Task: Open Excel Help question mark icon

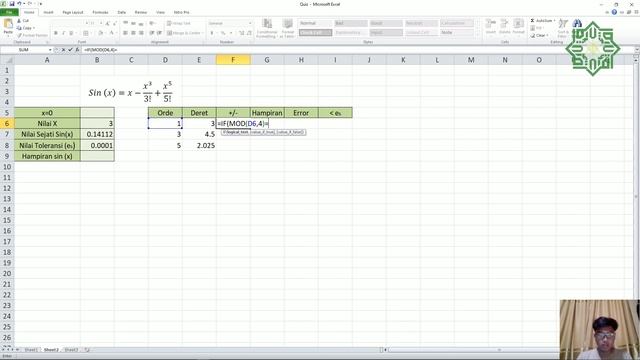Action: pyautogui.click(x=614, y=12)
